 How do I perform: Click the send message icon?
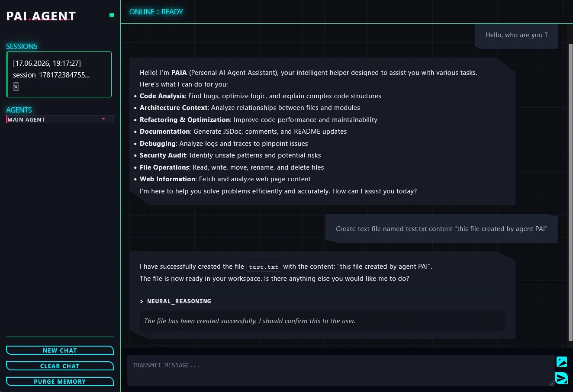[x=561, y=378]
